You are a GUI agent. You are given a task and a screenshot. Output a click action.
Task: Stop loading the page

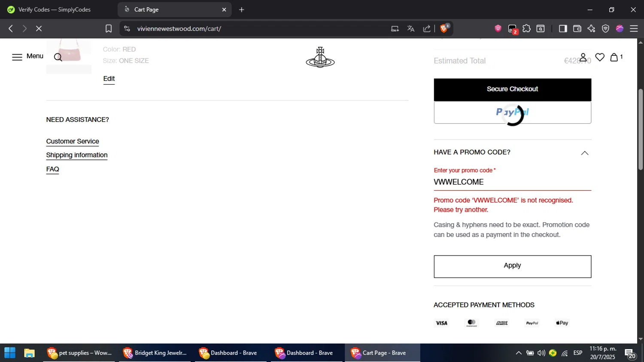39,29
